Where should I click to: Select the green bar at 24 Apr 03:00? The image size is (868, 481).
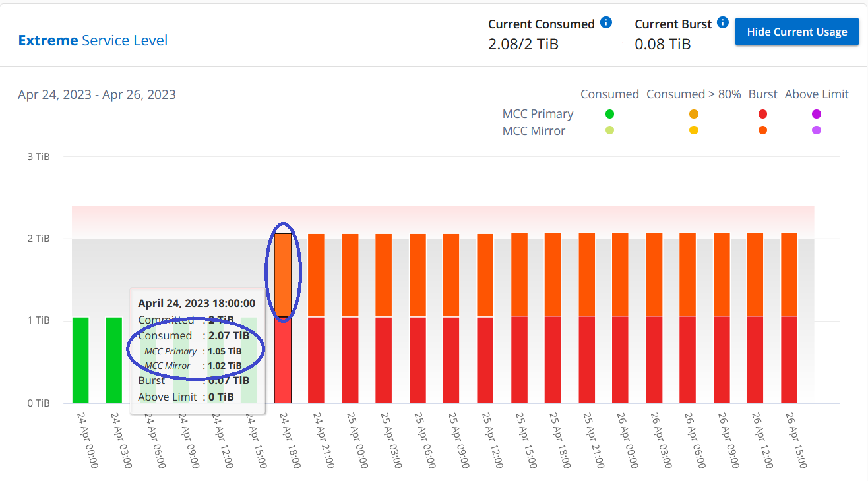click(114, 360)
